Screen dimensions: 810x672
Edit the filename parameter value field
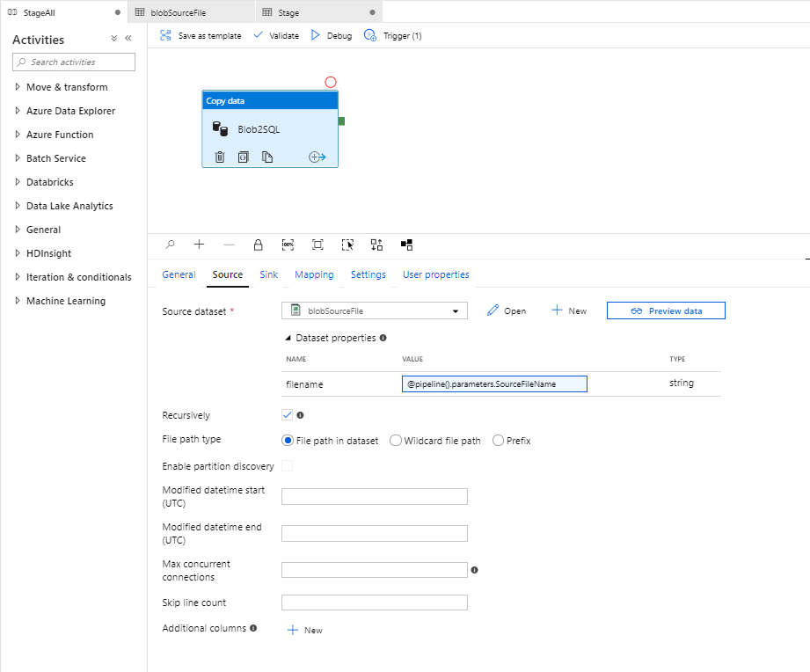pyautogui.click(x=493, y=383)
